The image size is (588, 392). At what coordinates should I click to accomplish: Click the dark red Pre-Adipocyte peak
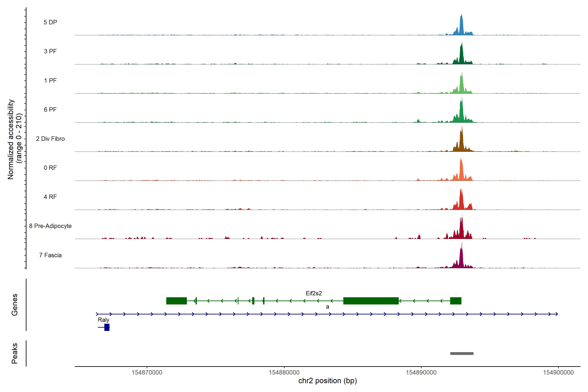(x=461, y=230)
